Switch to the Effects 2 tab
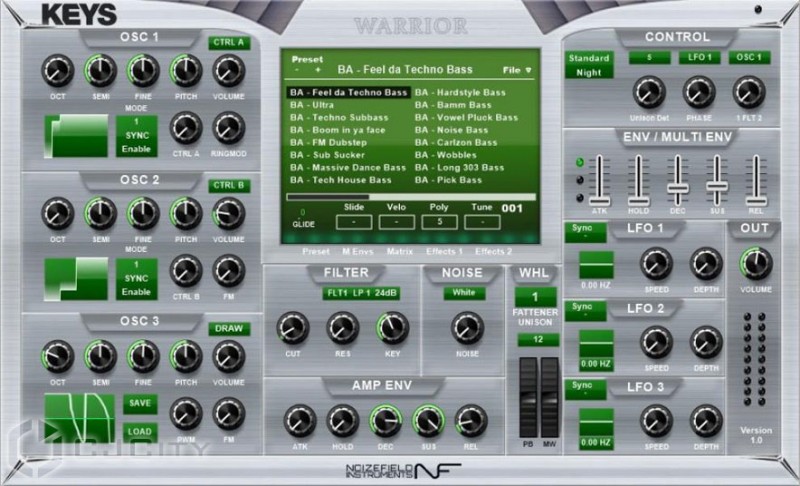This screenshot has width=800, height=486. 493,251
